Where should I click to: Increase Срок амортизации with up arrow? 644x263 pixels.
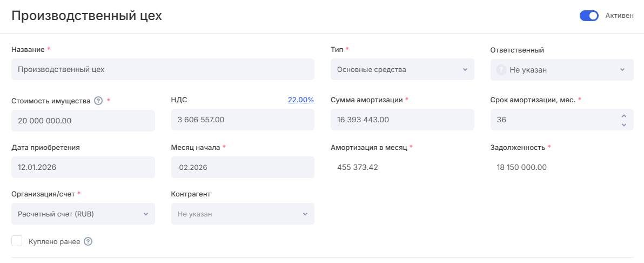tap(623, 116)
